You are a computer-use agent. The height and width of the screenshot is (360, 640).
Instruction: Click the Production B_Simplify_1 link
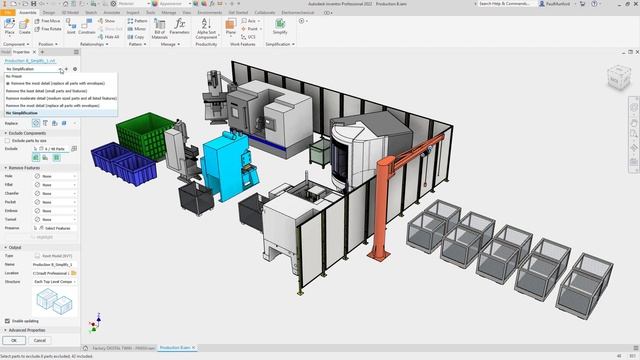(x=30, y=60)
